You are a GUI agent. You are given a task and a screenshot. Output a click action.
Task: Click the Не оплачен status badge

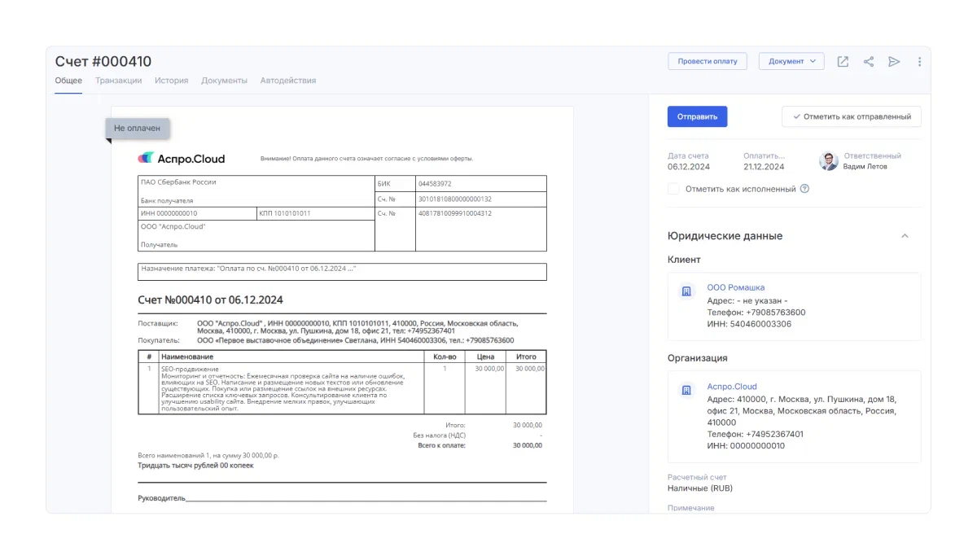pyautogui.click(x=137, y=128)
